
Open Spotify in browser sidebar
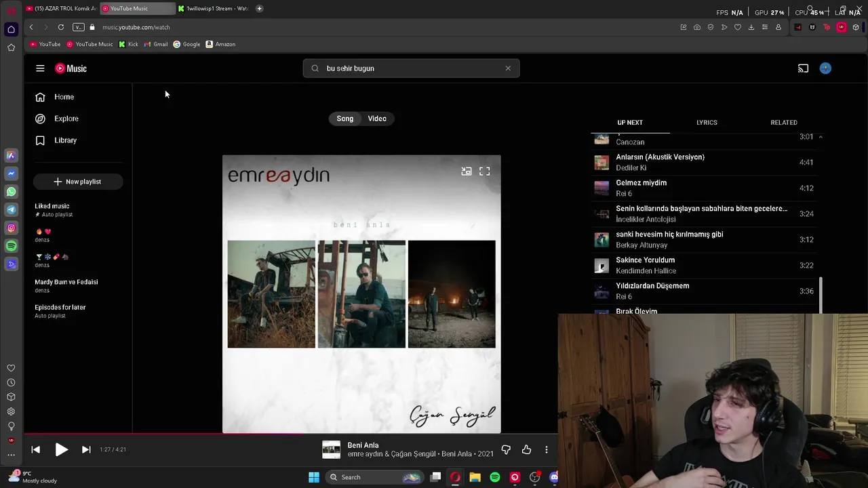11,246
